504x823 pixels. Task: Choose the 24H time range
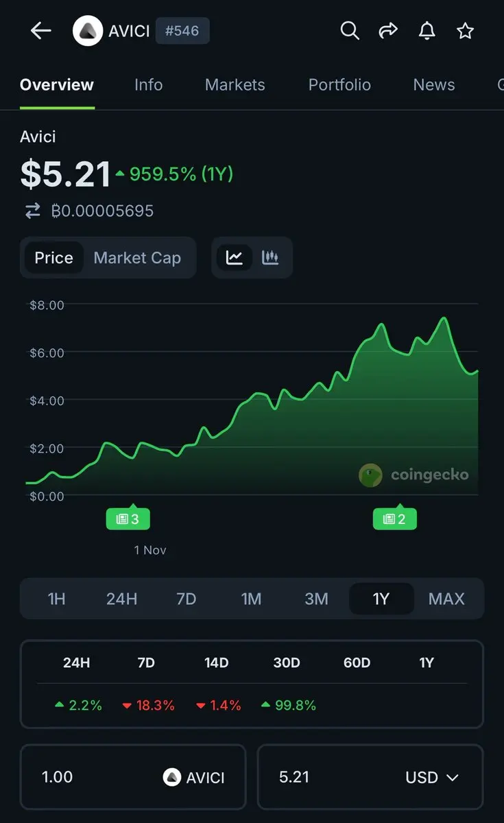121,599
